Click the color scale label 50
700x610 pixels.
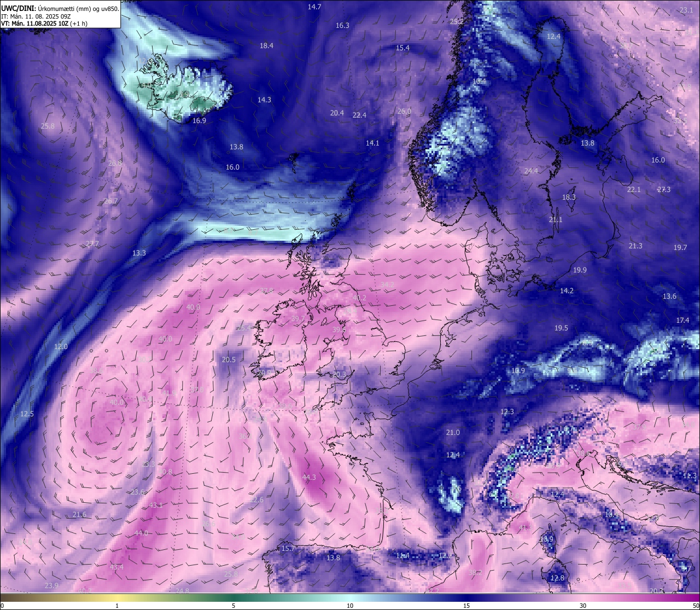tap(695, 606)
